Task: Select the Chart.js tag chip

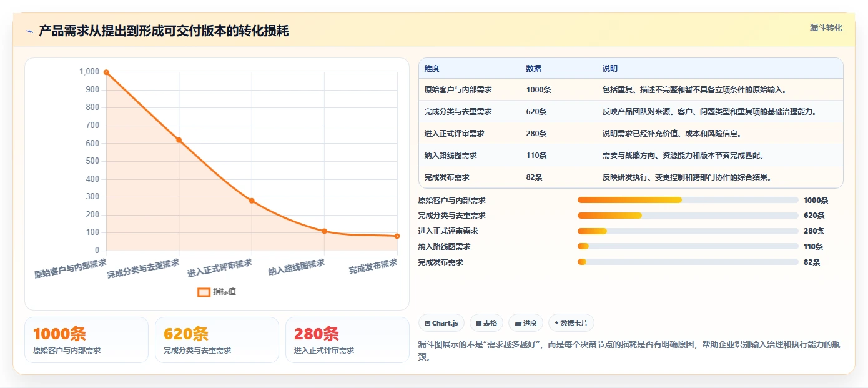Action: [x=441, y=323]
